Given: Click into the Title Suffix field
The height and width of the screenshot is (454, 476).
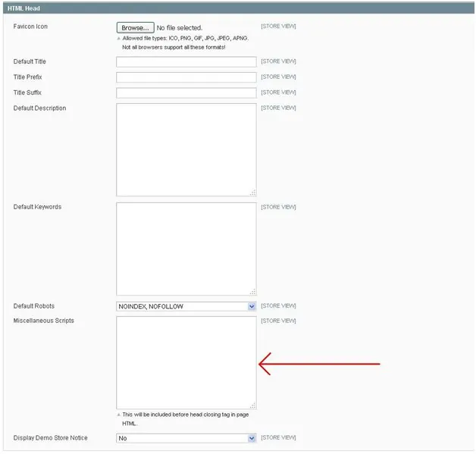Looking at the screenshot, I should click(186, 93).
